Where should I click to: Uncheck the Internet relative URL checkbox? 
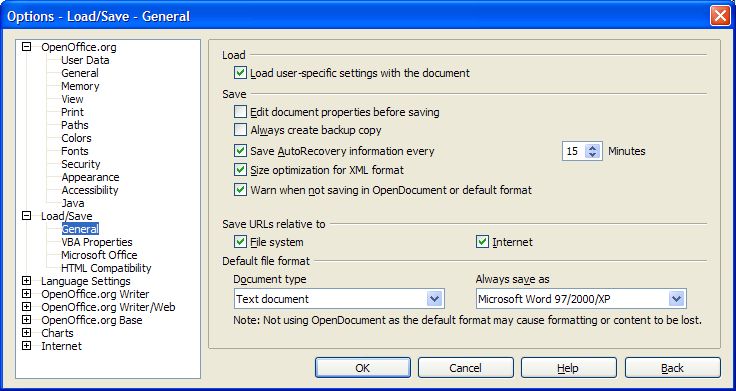(x=482, y=242)
